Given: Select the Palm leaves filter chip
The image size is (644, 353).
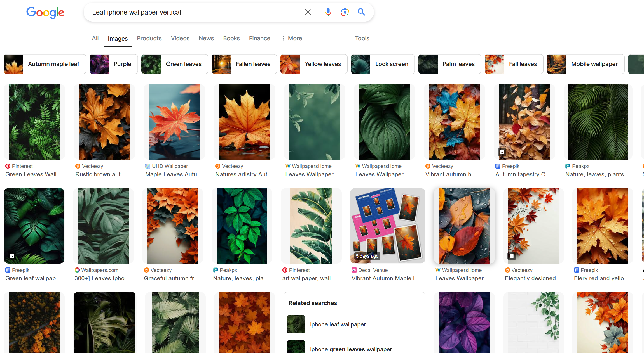Looking at the screenshot, I should pyautogui.click(x=449, y=64).
